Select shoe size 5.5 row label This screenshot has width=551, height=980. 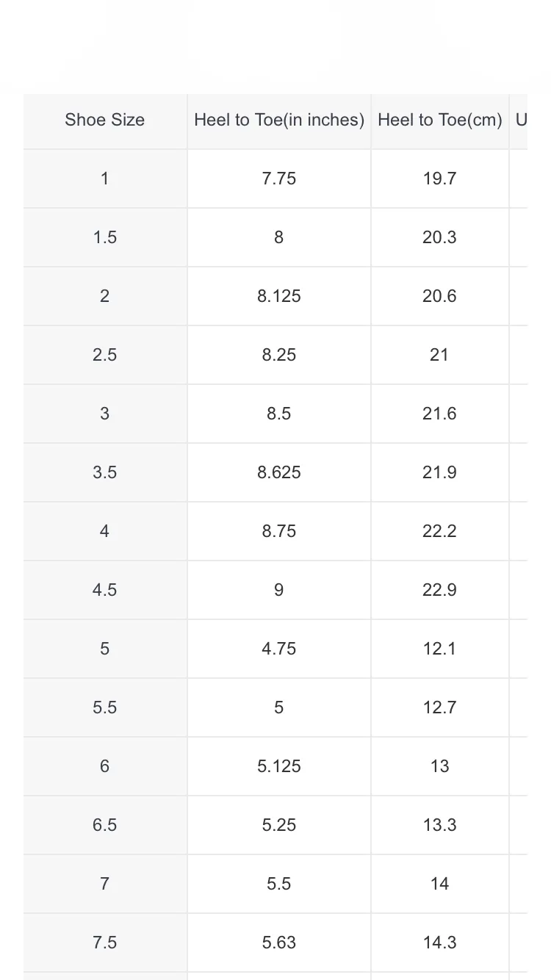coord(105,707)
